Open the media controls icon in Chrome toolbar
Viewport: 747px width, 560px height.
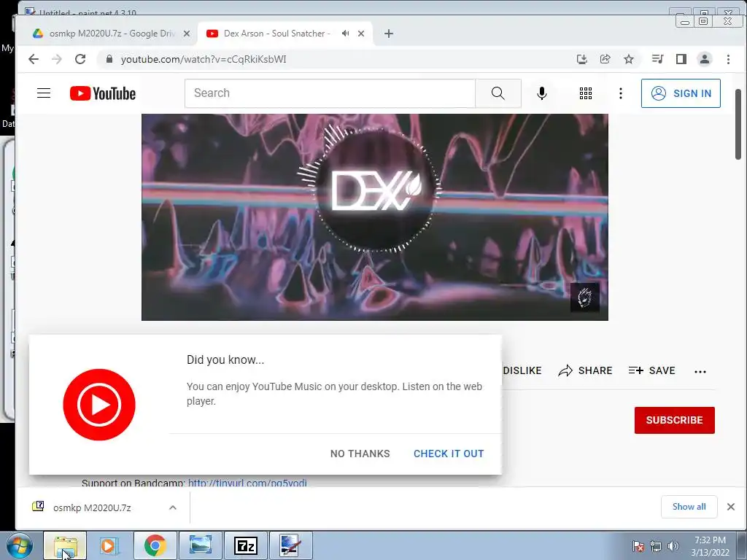click(x=657, y=59)
